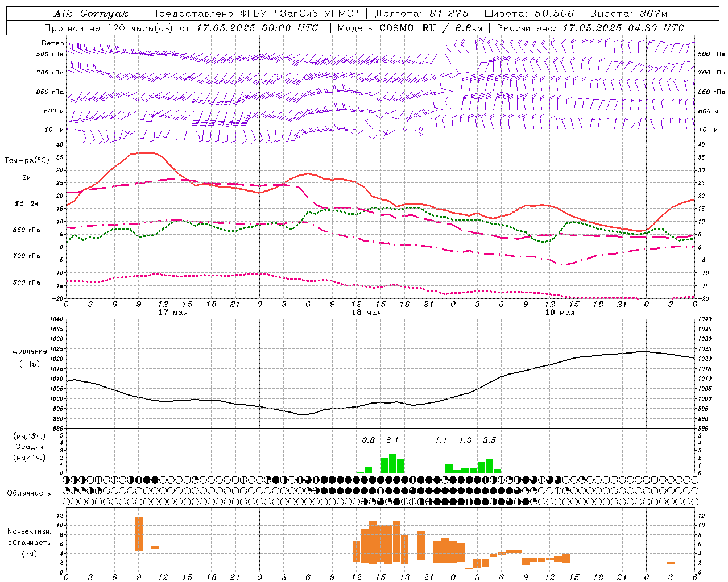
Task: Select the Прогноз на 120 часа(ов) text
Action: tap(110, 28)
